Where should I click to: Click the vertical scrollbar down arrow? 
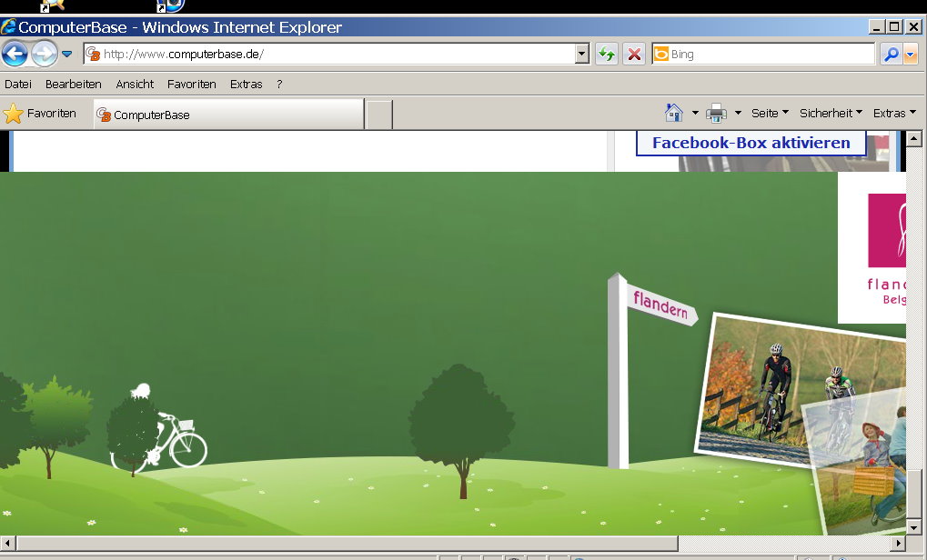(914, 527)
